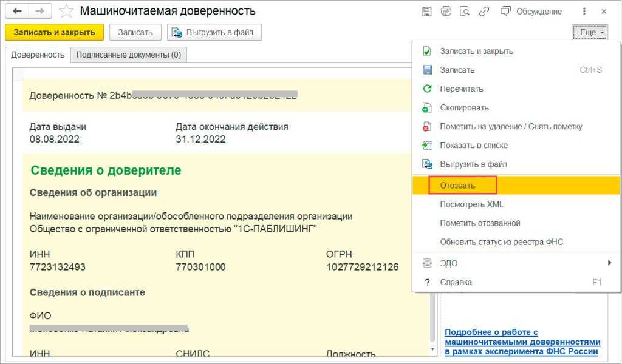Collapse the Еще dropdown button
Image resolution: width=622 pixels, height=364 pixels.
click(x=589, y=33)
